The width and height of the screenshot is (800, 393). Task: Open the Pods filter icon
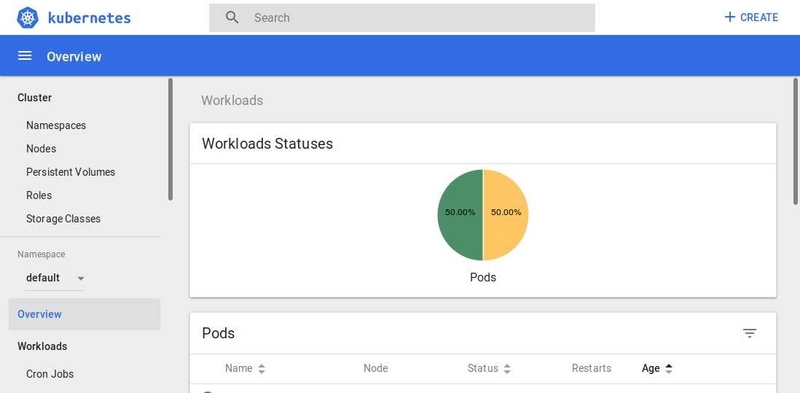pyautogui.click(x=749, y=333)
